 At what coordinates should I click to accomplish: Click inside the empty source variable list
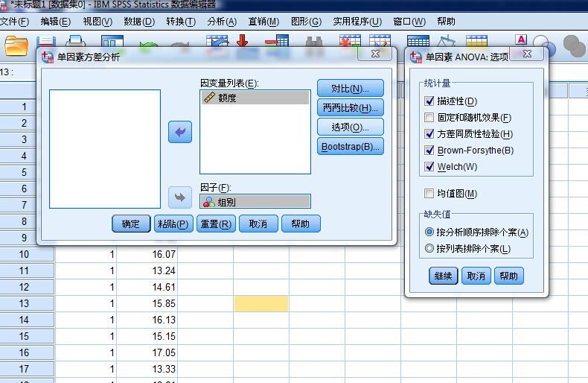105,149
